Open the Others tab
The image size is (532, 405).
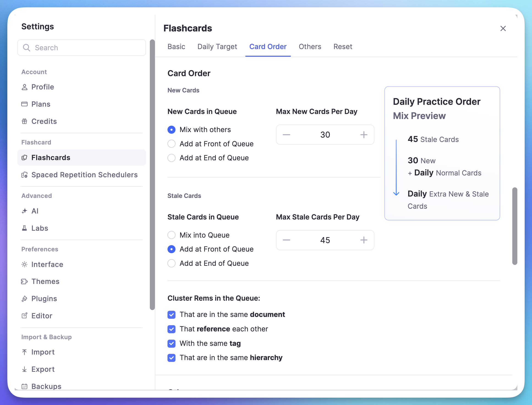pos(310,47)
